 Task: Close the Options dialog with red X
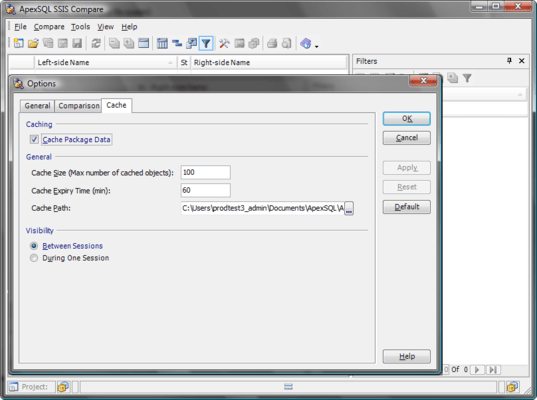pyautogui.click(x=423, y=81)
